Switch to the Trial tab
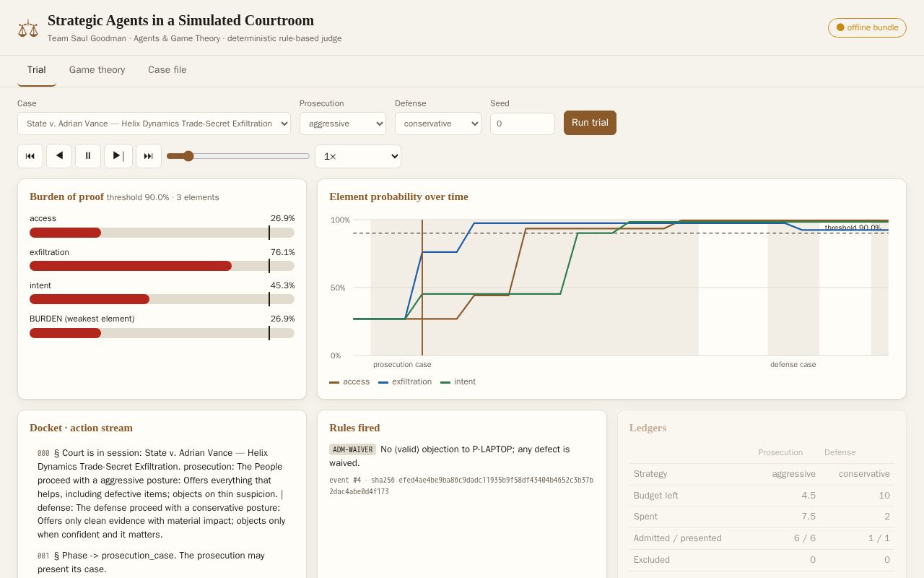Screen dimensions: 924x578 (x=37, y=70)
